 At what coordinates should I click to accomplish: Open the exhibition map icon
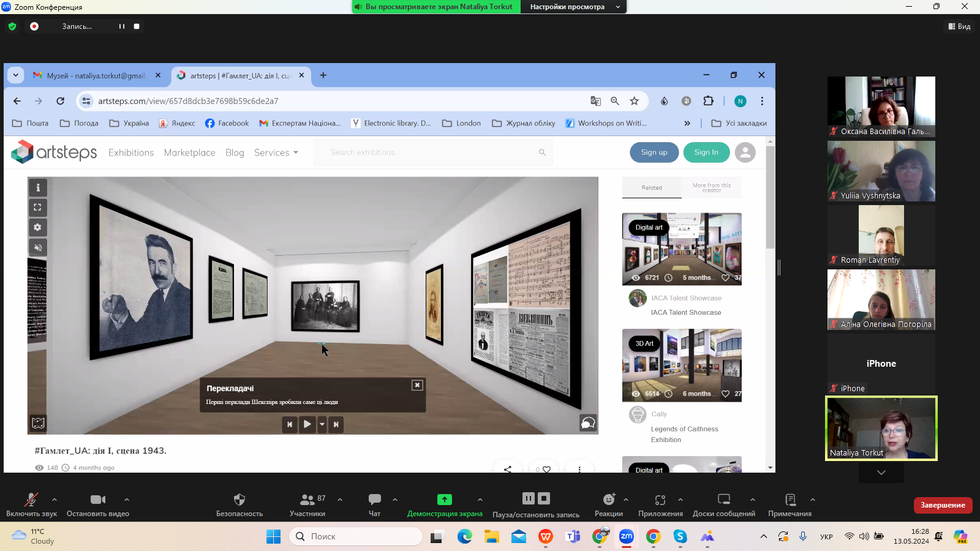(38, 423)
